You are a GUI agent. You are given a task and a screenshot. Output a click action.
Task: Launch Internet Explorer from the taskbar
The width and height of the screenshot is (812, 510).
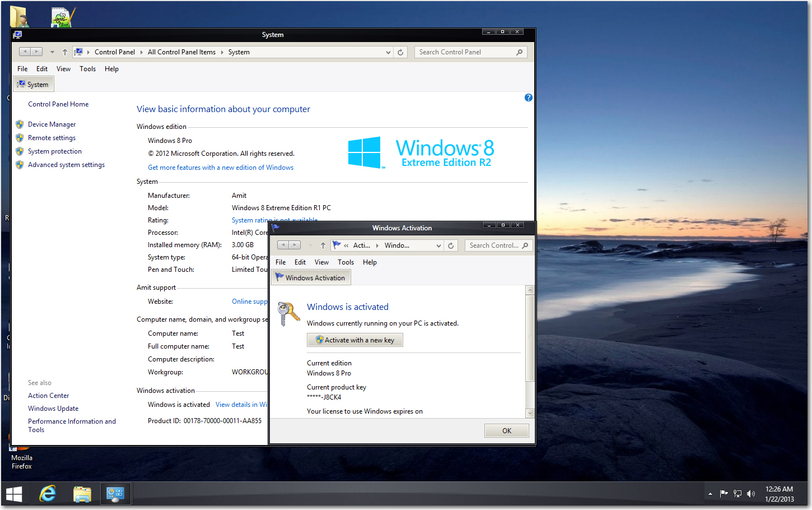[x=48, y=493]
